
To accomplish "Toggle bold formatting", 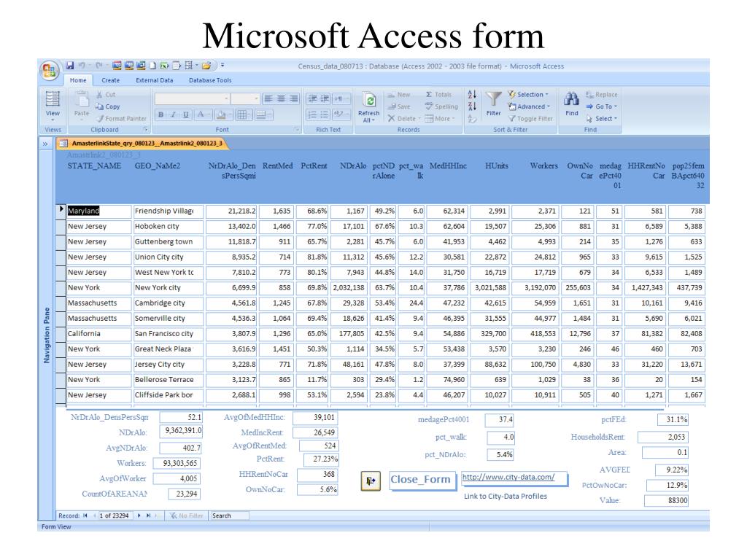I will click(161, 114).
